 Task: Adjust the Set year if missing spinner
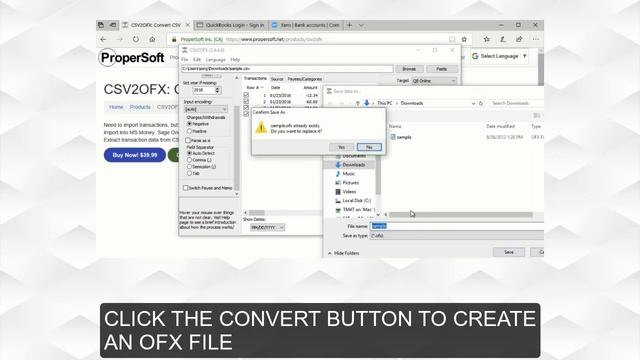[217, 90]
